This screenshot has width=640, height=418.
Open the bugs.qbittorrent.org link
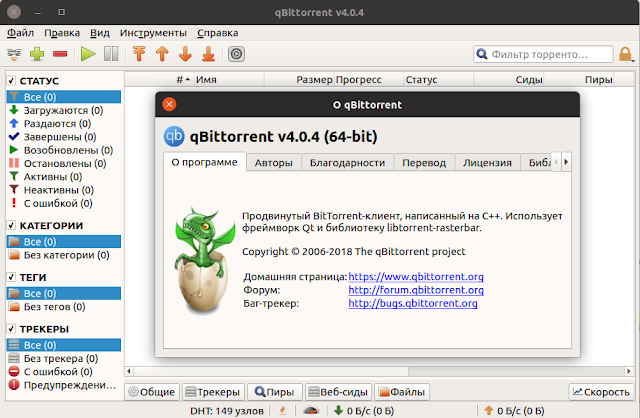413,303
